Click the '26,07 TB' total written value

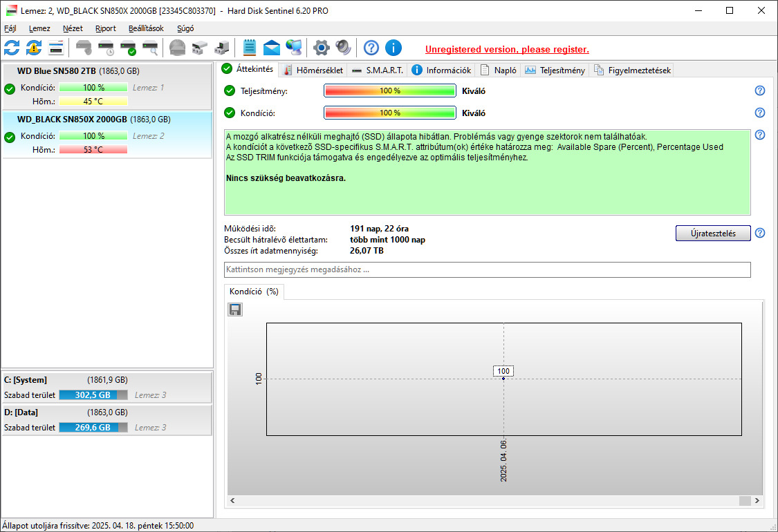[367, 251]
